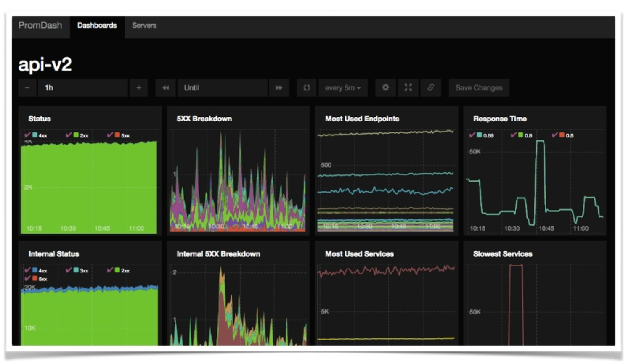Click the 'api-v2' dashboard title

pos(45,64)
